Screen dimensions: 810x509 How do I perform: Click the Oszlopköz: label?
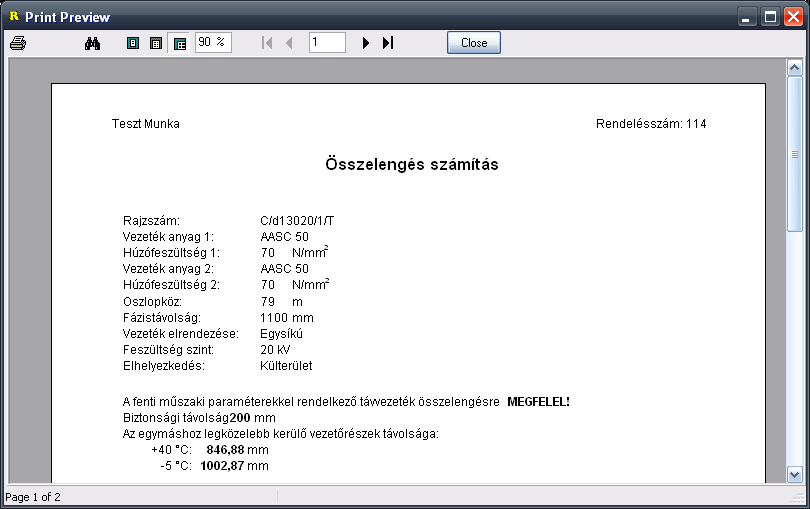(x=152, y=302)
